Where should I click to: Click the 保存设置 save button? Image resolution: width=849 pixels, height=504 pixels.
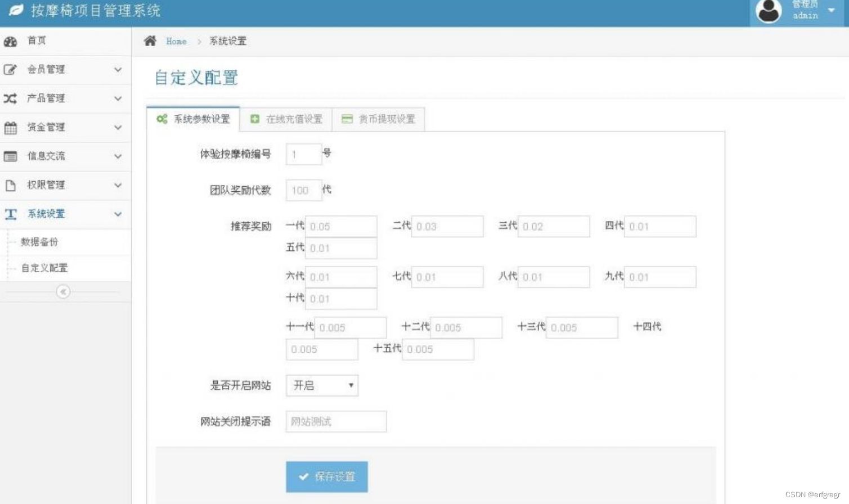pos(326,476)
